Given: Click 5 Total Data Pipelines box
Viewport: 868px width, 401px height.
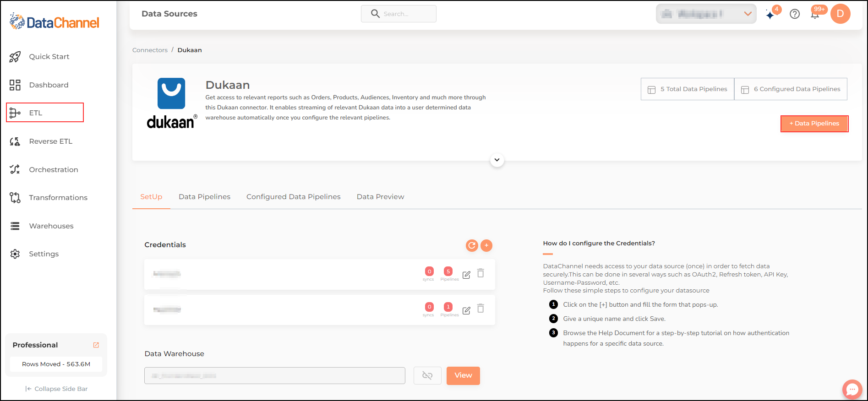Looking at the screenshot, I should [x=688, y=89].
